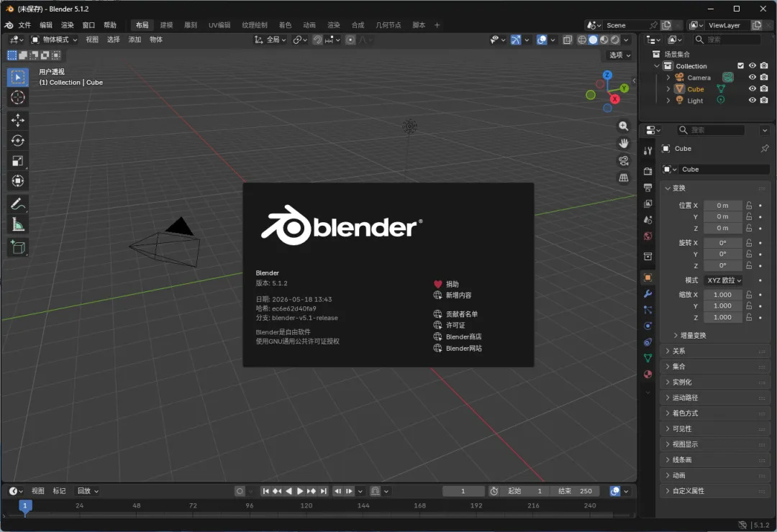Screen dimensions: 777x532
Task: Switch to the Scripting workspace tab
Action: coord(419,25)
